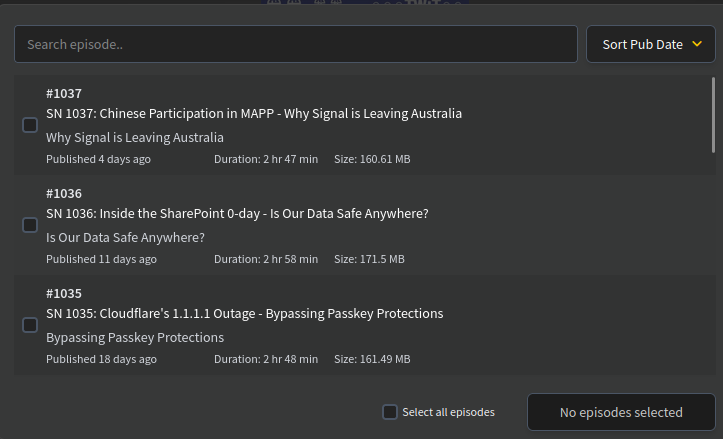The height and width of the screenshot is (439, 723).
Task: Click Size: 161.49 MB
Action: pyautogui.click(x=372, y=359)
